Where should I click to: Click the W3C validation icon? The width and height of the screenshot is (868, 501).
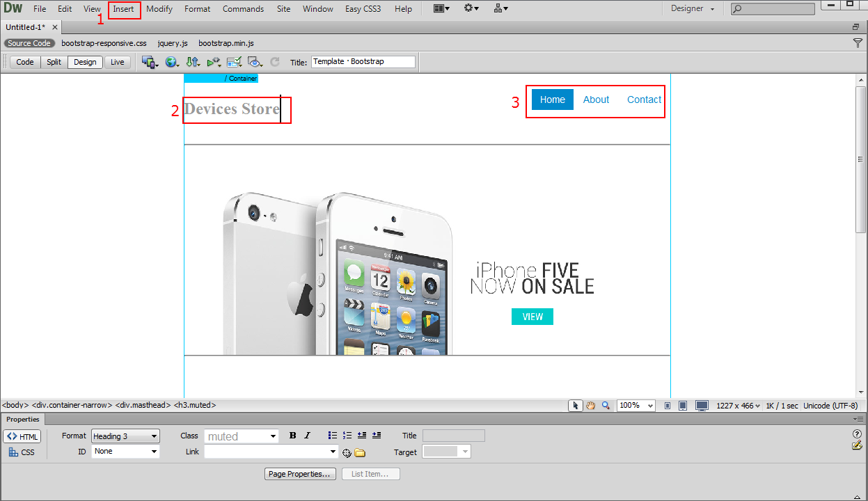pos(214,62)
